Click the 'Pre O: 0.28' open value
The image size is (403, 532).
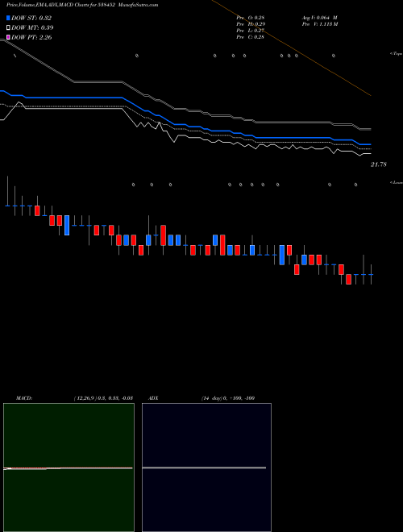[251, 18]
